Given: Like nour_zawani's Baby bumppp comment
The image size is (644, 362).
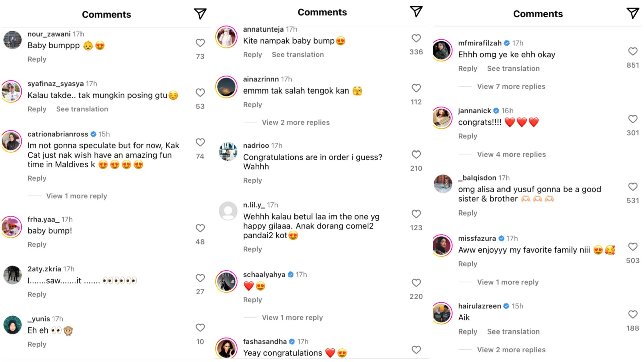Looking at the screenshot, I should (200, 43).
